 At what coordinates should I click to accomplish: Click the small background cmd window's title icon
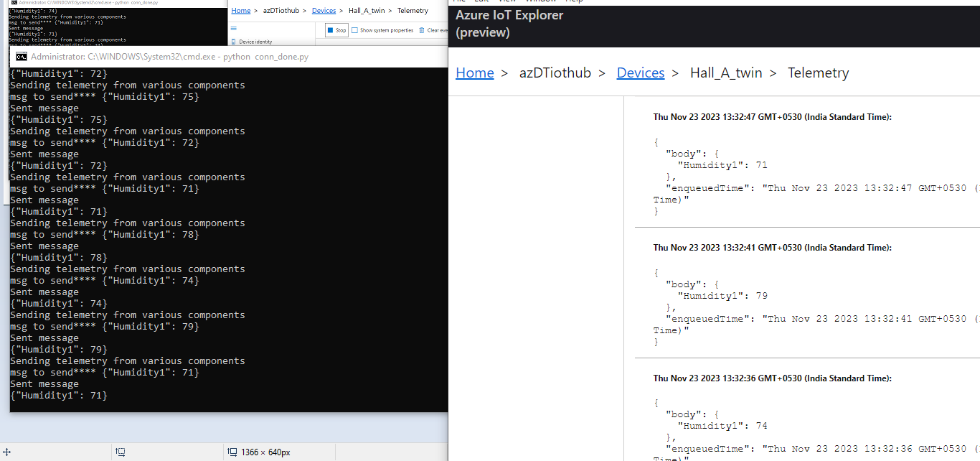tap(14, 3)
